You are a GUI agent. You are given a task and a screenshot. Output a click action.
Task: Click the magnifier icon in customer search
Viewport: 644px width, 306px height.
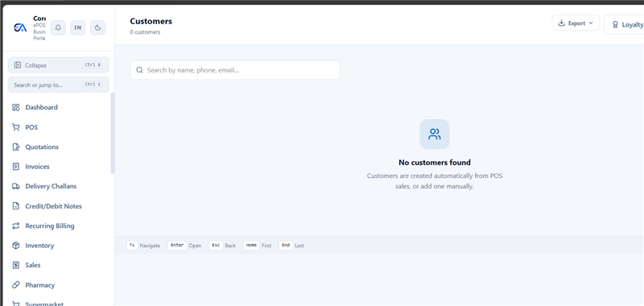pos(139,70)
